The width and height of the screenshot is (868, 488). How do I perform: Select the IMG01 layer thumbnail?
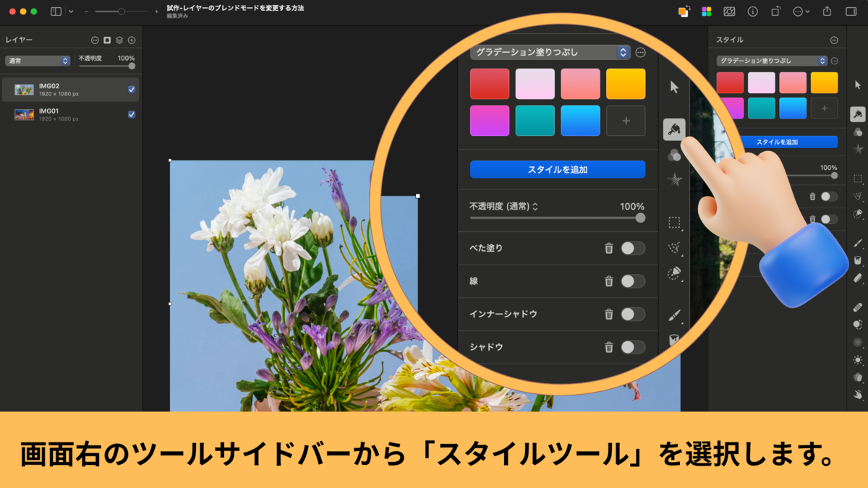(25, 114)
